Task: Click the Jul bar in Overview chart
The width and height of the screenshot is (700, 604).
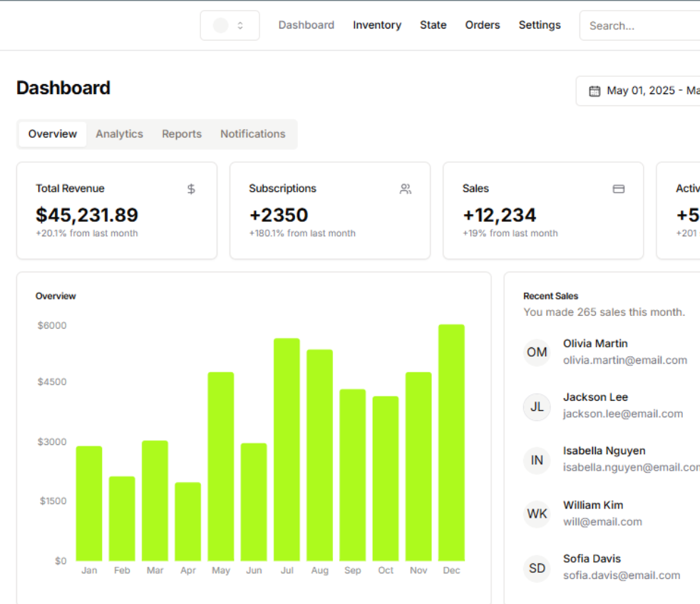Action: click(287, 449)
